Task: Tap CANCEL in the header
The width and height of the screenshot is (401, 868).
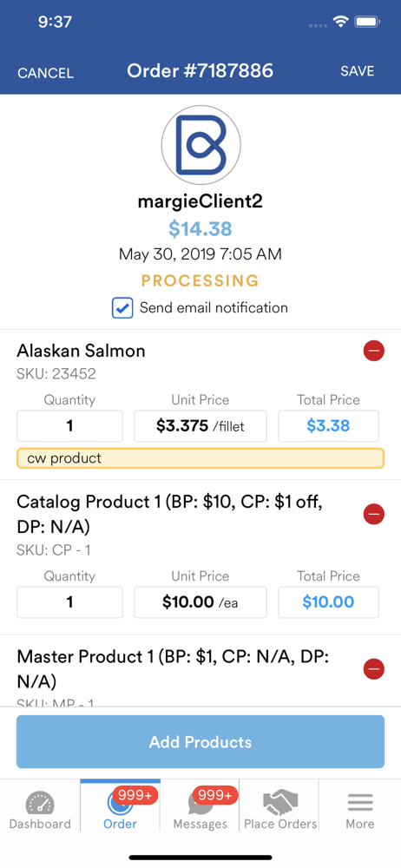Action: pos(45,73)
